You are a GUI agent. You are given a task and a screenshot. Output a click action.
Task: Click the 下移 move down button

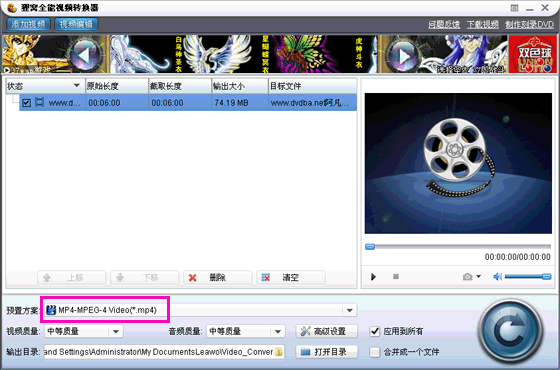[x=145, y=278]
